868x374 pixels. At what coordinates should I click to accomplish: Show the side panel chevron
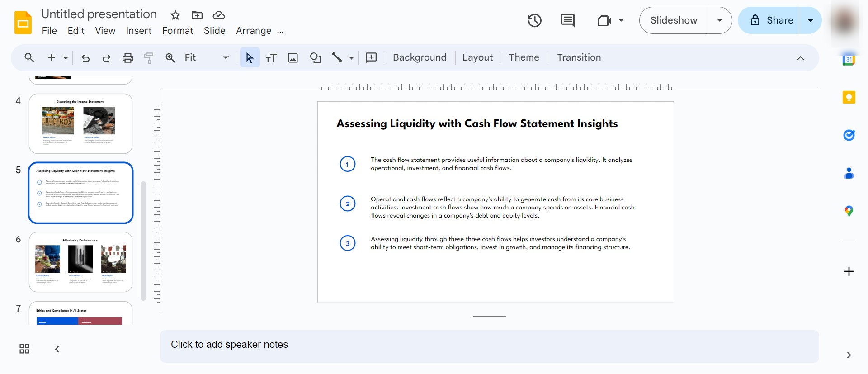849,355
